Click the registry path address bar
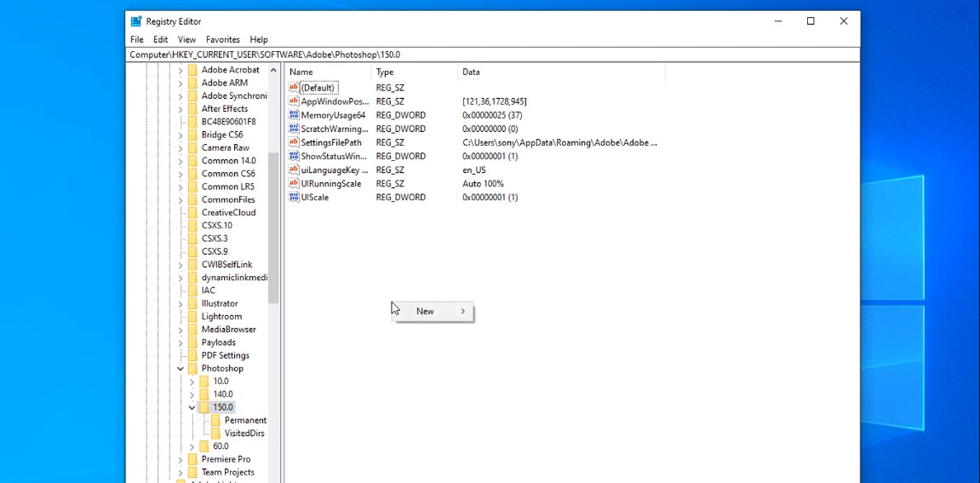The height and width of the screenshot is (483, 980). (492, 55)
